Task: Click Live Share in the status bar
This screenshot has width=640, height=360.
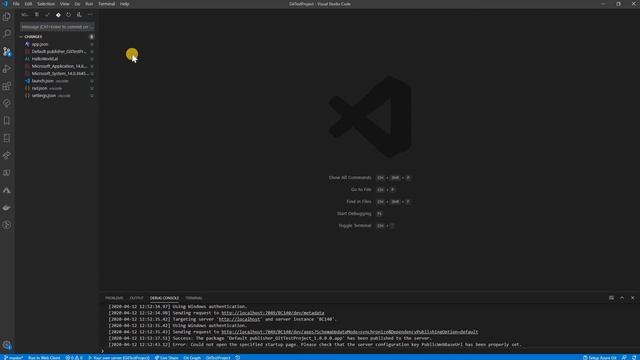Action: (167, 358)
